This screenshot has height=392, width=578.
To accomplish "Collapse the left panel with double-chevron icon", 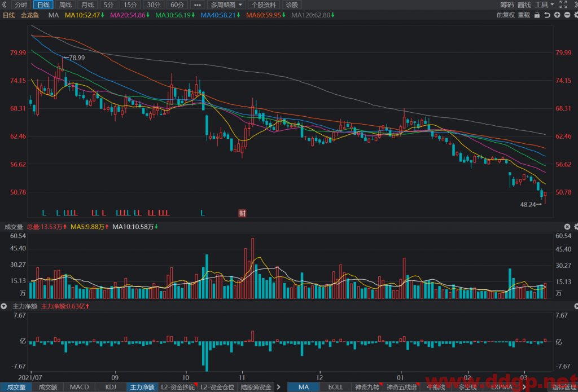I will coord(5,5).
